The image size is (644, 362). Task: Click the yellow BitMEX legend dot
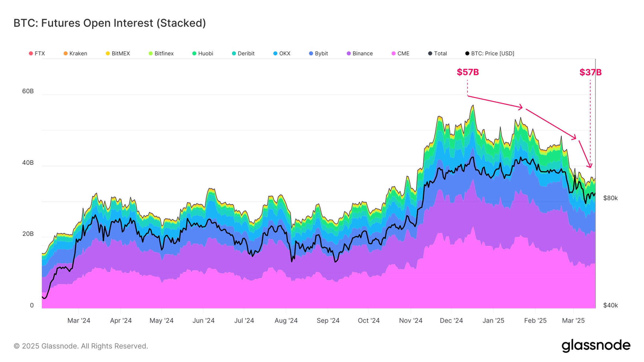108,53
